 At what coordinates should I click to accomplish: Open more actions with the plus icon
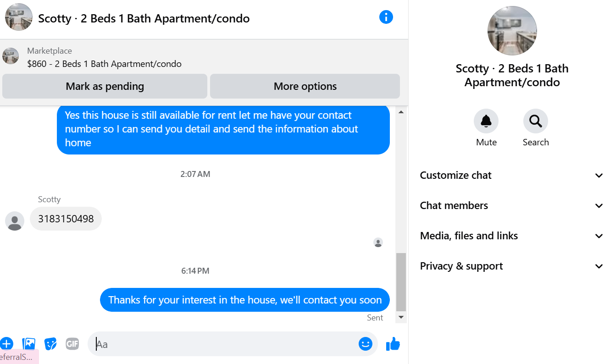(6, 343)
